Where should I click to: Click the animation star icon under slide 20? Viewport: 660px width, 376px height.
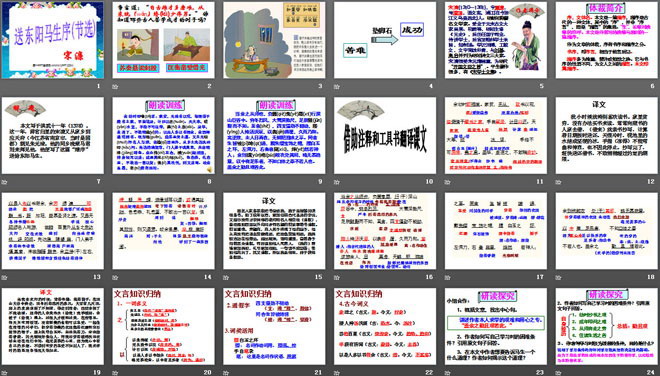pyautogui.click(x=115, y=372)
